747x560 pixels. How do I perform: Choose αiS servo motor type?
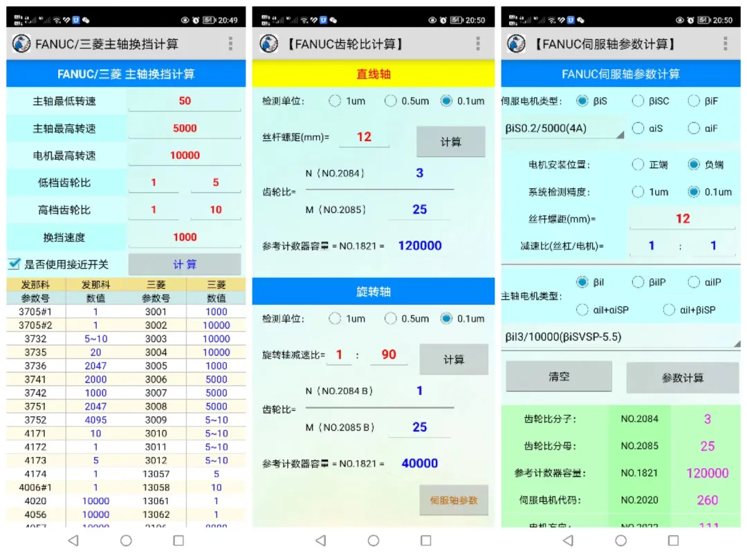pyautogui.click(x=638, y=128)
